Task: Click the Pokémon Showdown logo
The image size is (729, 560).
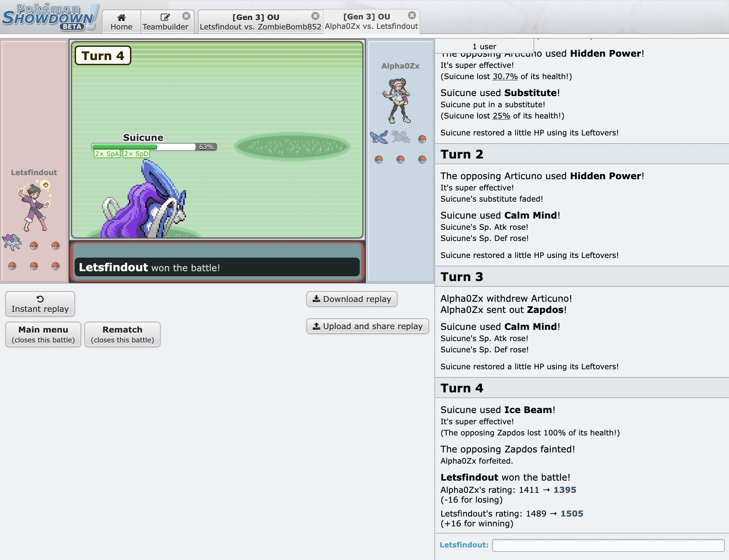Action: coord(50,17)
